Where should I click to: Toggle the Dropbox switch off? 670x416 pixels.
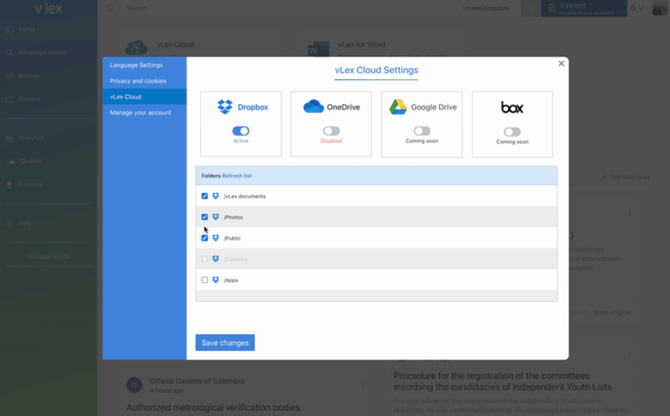(241, 131)
